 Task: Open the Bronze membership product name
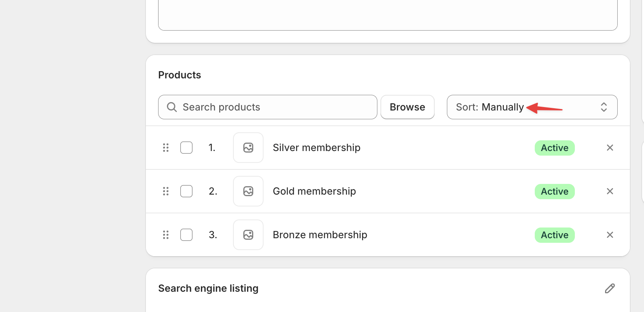click(320, 235)
